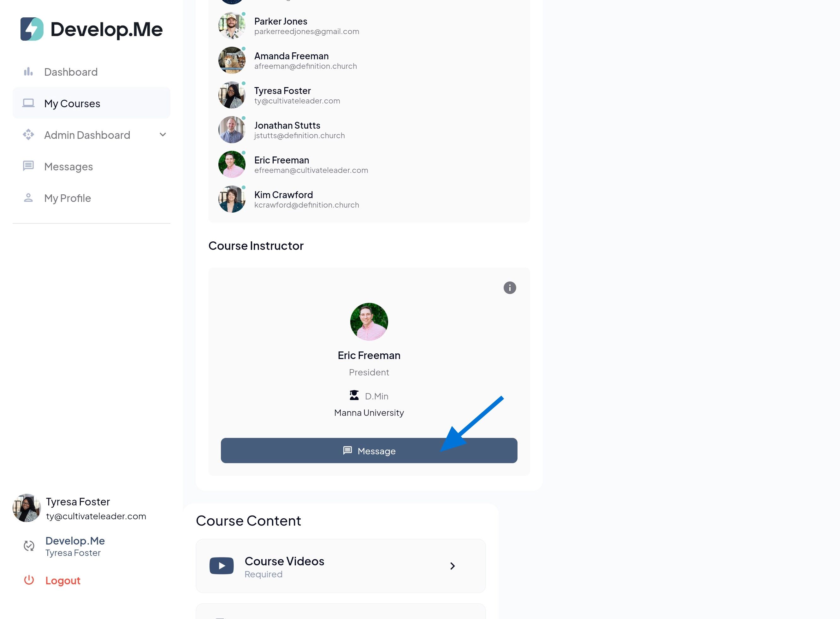Click the Course Videos play icon
Image resolution: width=840 pixels, height=619 pixels.
[222, 566]
